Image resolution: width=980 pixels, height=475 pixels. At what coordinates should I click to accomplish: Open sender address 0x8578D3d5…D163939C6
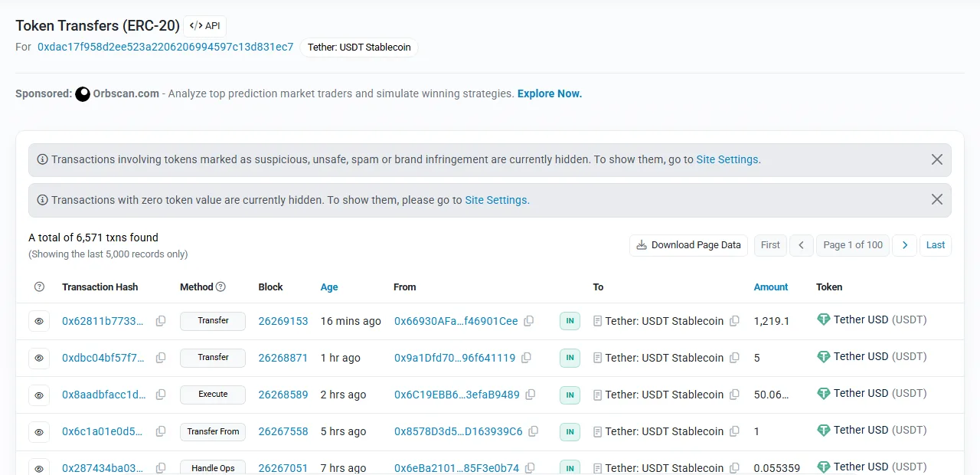[x=459, y=431]
